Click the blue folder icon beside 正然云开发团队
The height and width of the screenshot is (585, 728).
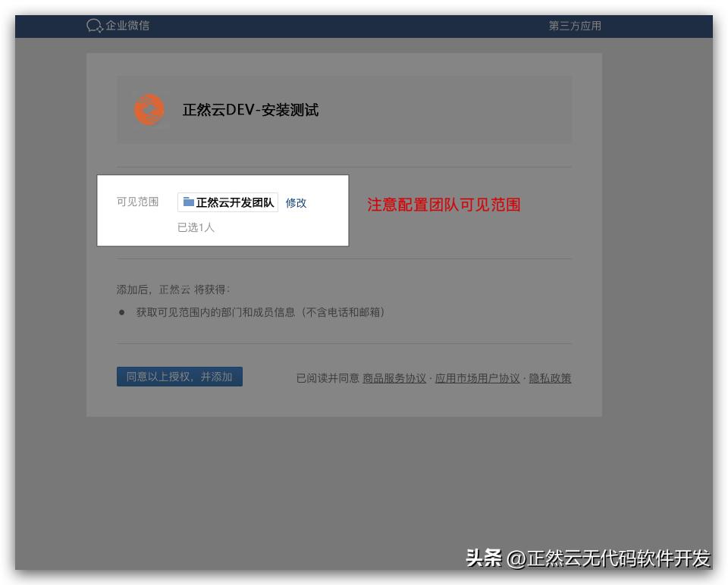pos(189,202)
